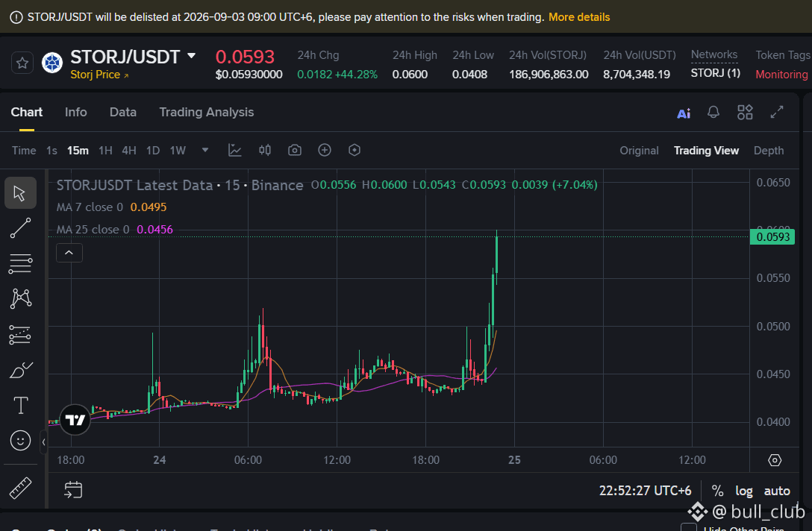
Task: Select the 1W interval
Action: coord(178,151)
